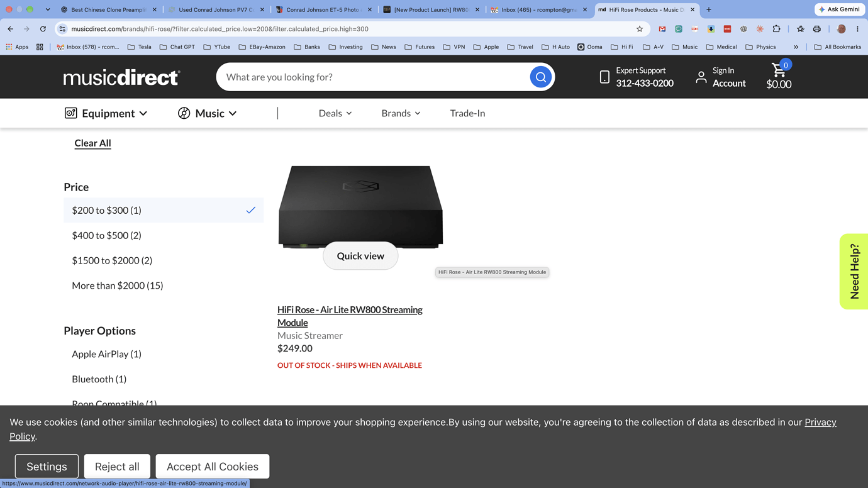Screen dimensions: 868x488
Task: Filter by Bluetooth player option
Action: click(x=99, y=379)
